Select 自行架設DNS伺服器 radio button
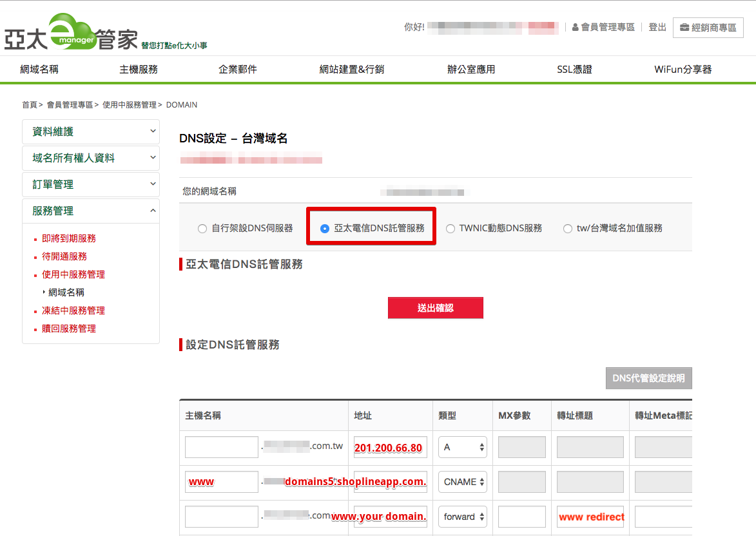 pyautogui.click(x=202, y=229)
